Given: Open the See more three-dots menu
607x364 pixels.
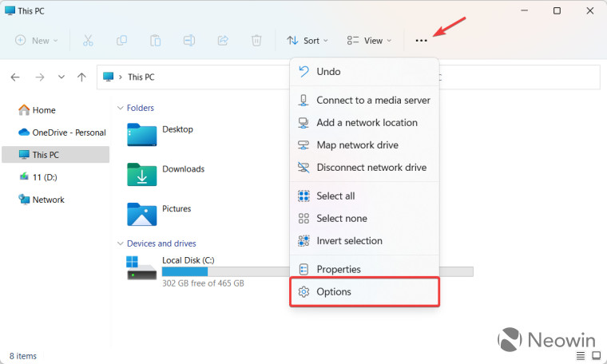Looking at the screenshot, I should tap(422, 41).
